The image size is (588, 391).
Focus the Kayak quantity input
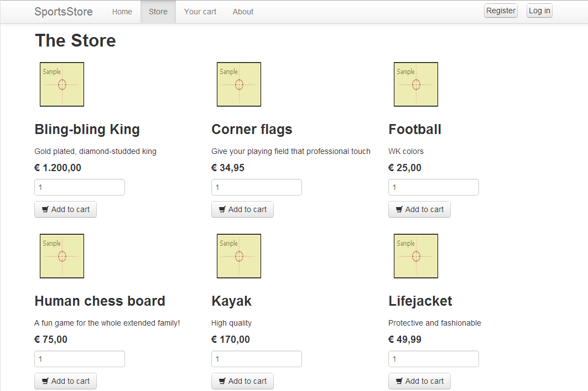257,359
